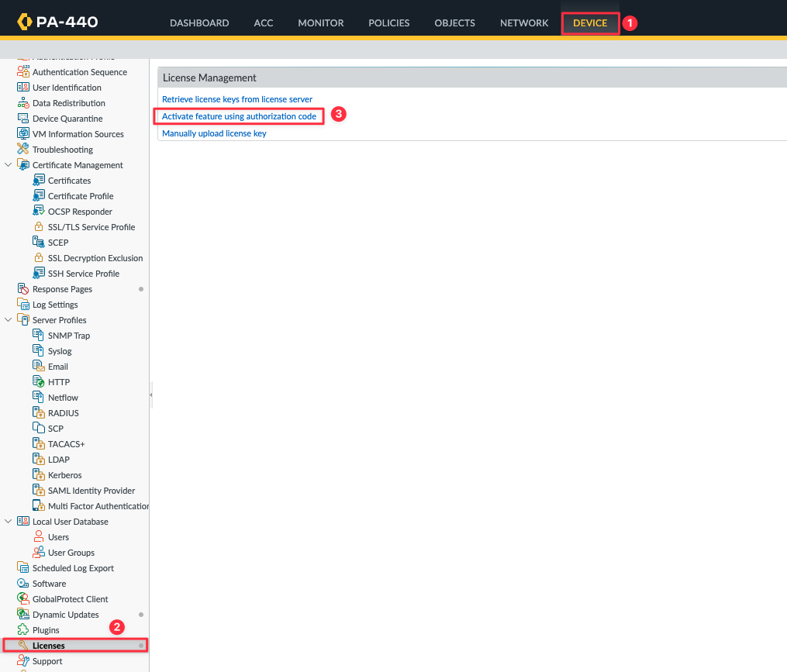Viewport: 787px width, 672px height.
Task: Open Kerberos server profile
Action: coord(65,475)
